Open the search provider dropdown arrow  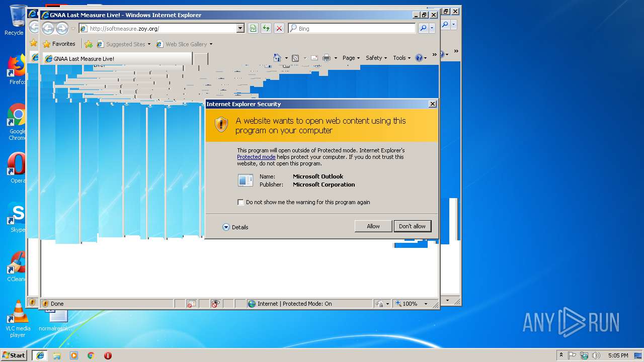[432, 29]
